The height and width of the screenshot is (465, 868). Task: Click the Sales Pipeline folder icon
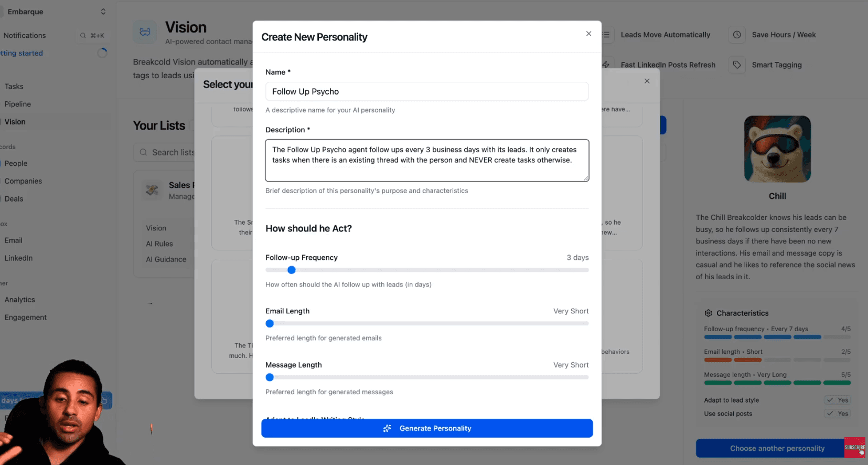coord(152,190)
